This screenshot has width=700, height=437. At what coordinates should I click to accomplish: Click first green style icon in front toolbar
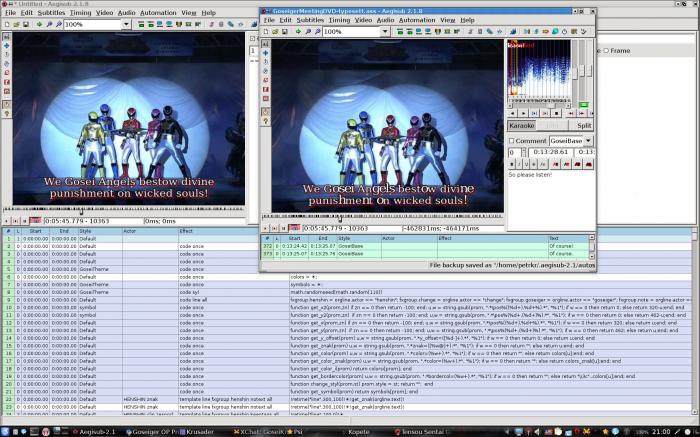coord(400,32)
